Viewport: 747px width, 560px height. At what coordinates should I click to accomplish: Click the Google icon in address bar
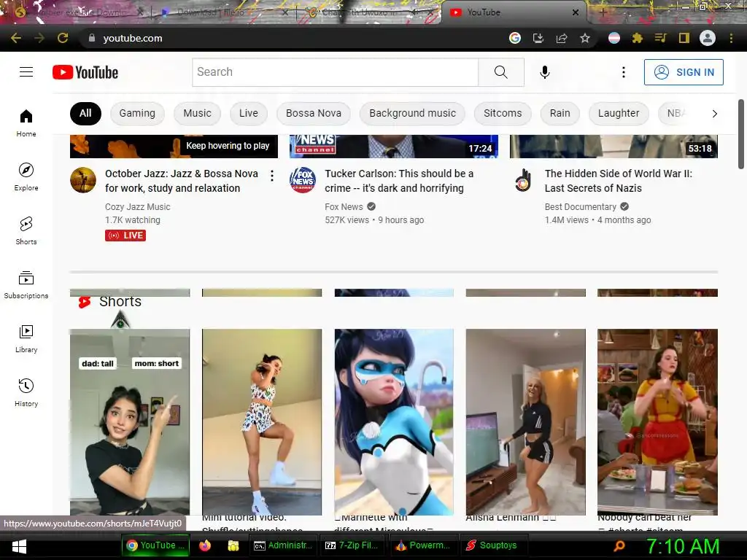point(514,38)
